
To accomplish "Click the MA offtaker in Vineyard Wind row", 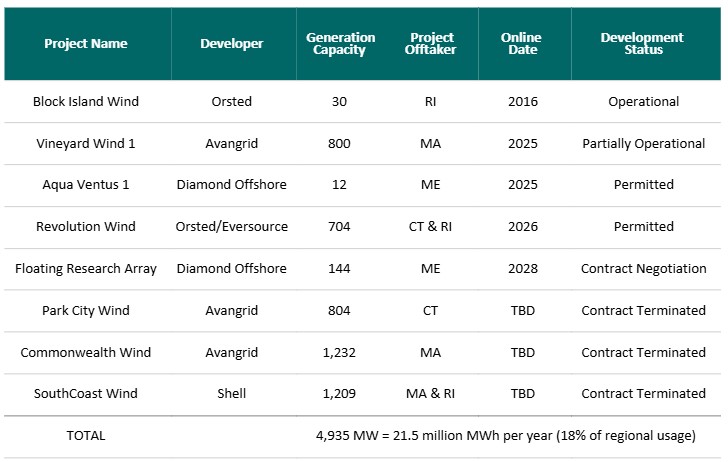I will coord(430,143).
